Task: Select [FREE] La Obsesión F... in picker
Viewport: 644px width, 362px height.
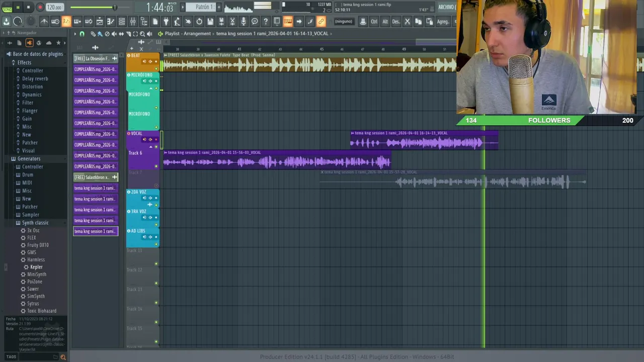Action: pos(96,58)
